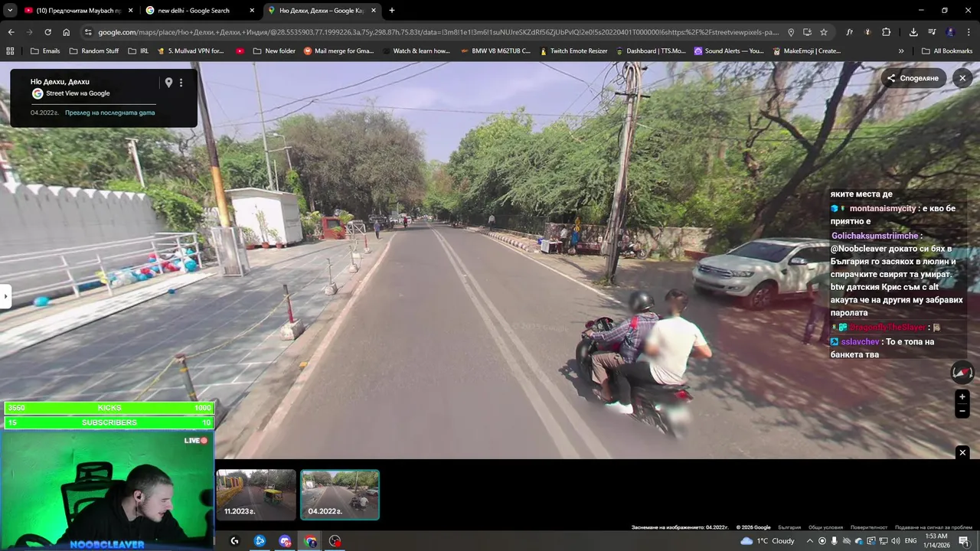Open the Поверителност footer link

click(x=868, y=527)
